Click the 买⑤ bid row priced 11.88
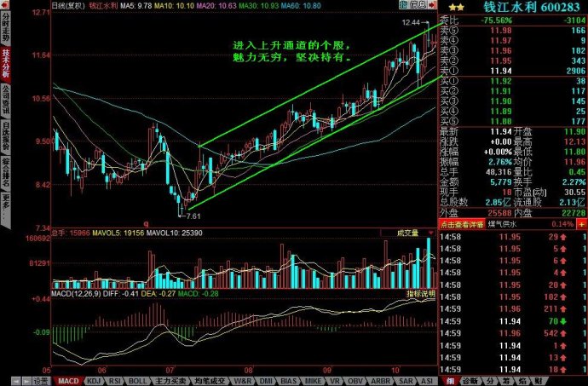Screen dimensions: 588x386 coord(513,122)
